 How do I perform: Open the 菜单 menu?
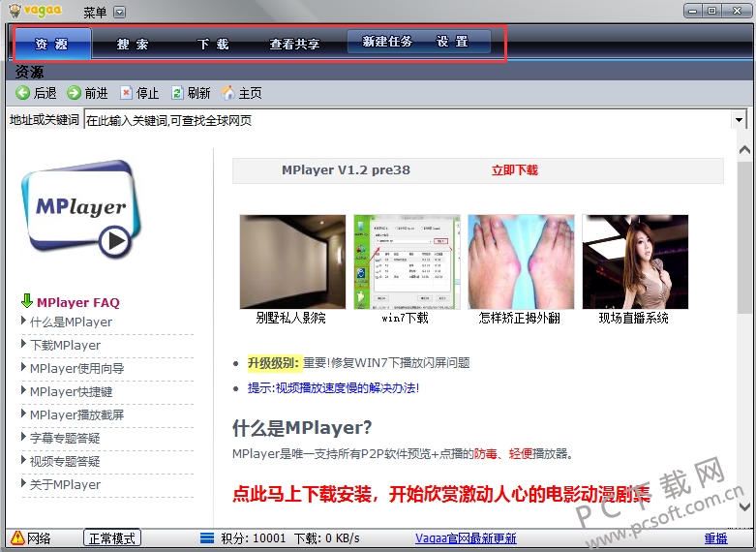pyautogui.click(x=95, y=12)
